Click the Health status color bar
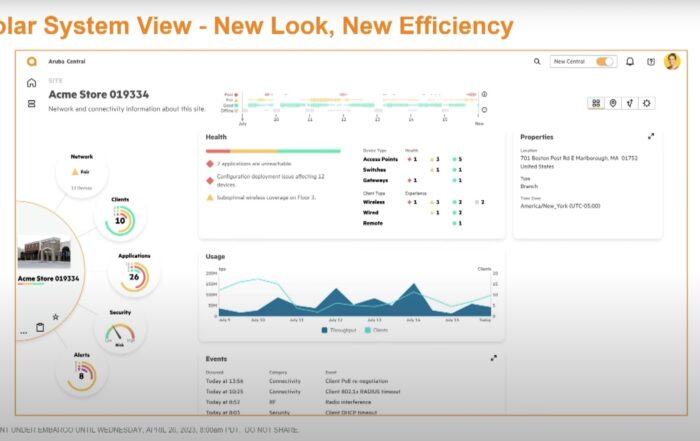 [x=273, y=151]
